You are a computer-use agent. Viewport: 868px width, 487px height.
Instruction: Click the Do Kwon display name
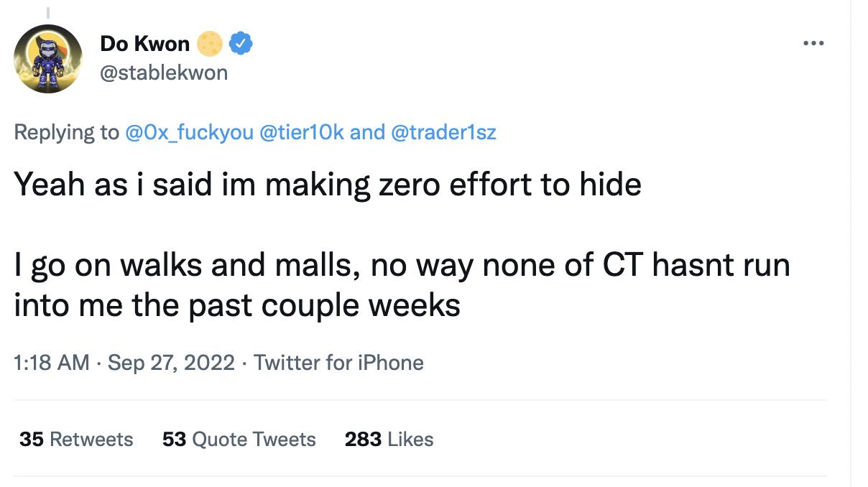[144, 43]
